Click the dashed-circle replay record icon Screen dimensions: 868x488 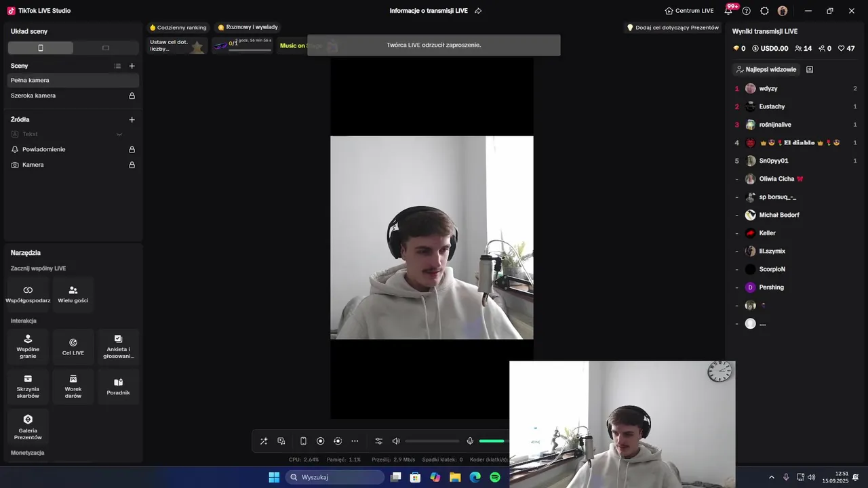pos(338,441)
